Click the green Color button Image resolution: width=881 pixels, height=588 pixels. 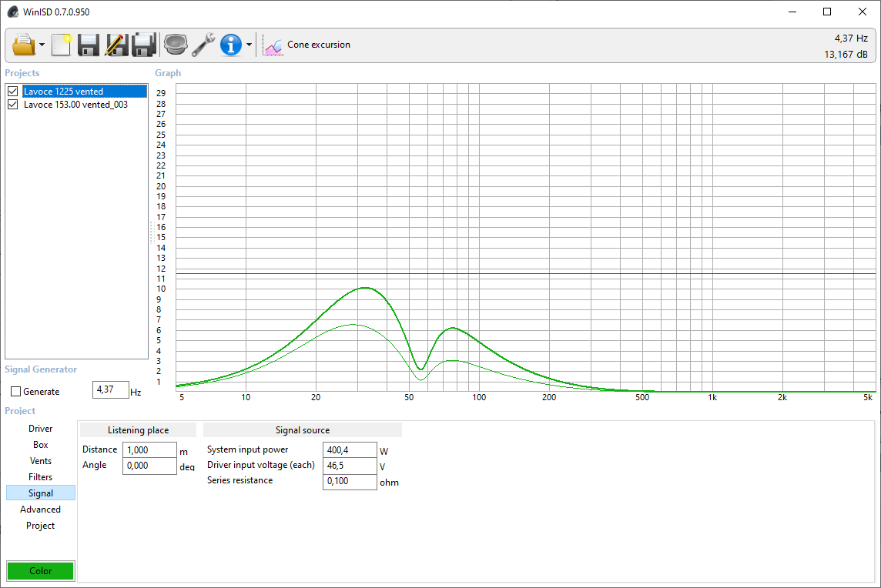[41, 570]
